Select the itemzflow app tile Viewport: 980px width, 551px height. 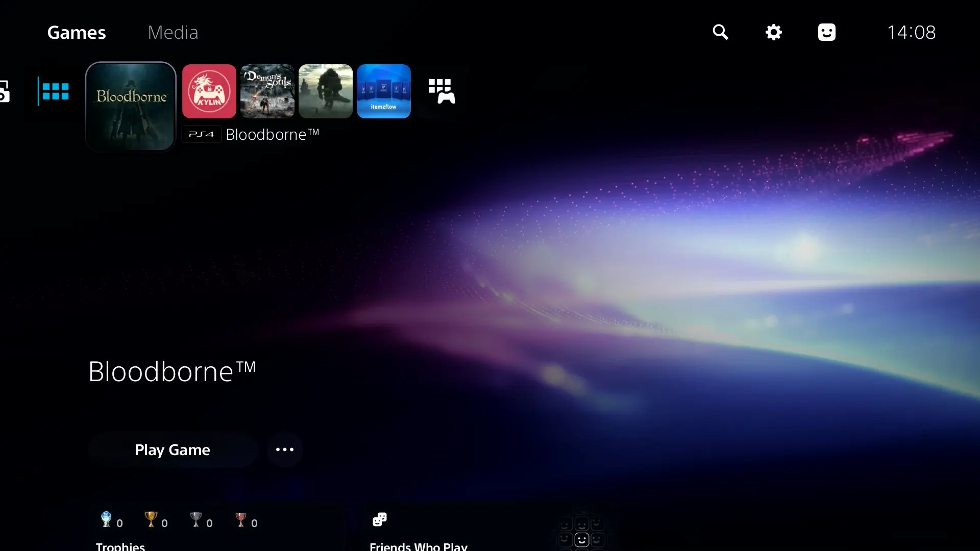[x=384, y=91]
